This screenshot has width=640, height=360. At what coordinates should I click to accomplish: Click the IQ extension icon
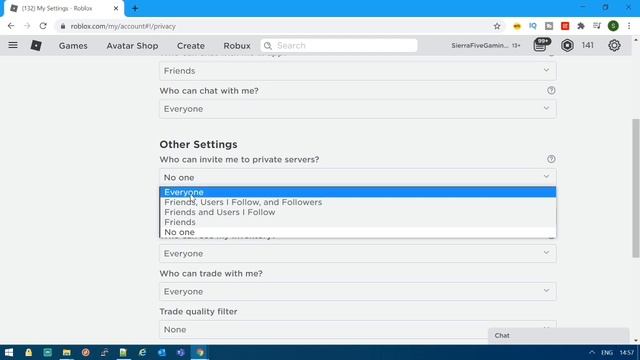click(533, 26)
